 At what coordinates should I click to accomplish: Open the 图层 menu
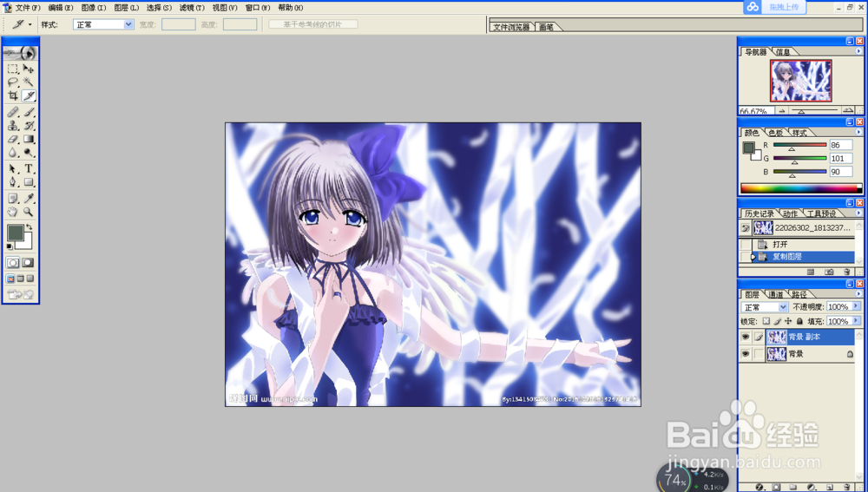(x=126, y=8)
